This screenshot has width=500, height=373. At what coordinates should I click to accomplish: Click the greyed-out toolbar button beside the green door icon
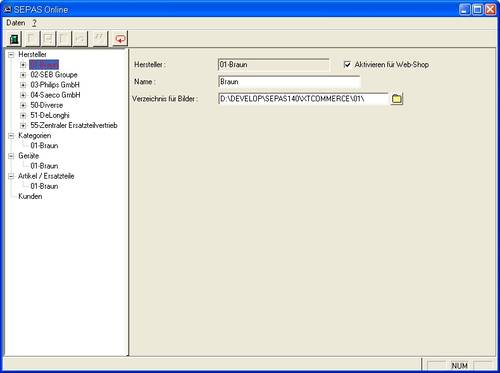coord(32,39)
